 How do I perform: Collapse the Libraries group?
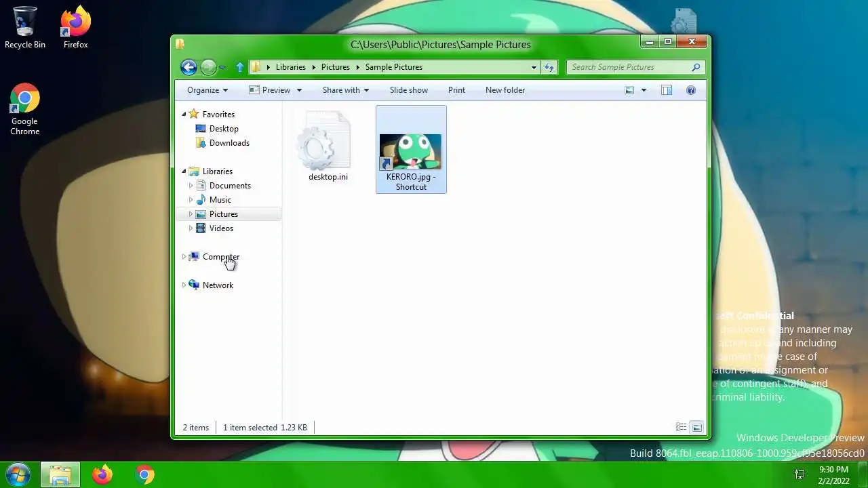pos(184,171)
